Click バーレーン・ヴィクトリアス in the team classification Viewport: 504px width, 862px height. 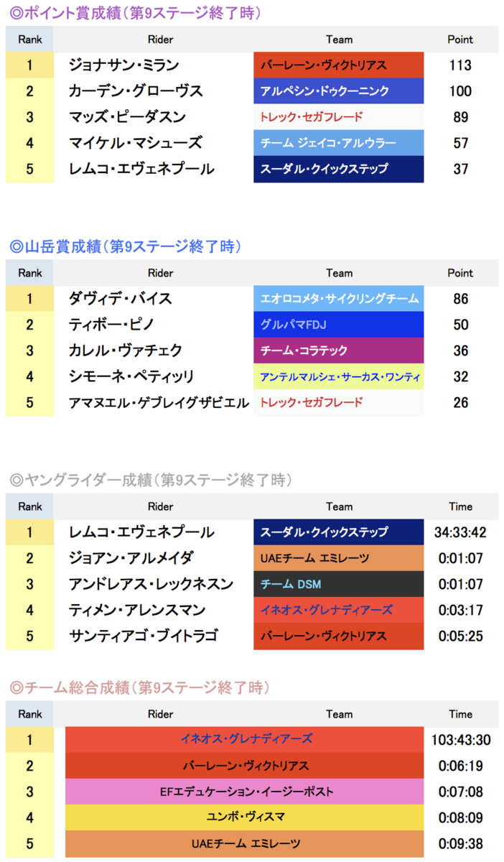pyautogui.click(x=245, y=766)
